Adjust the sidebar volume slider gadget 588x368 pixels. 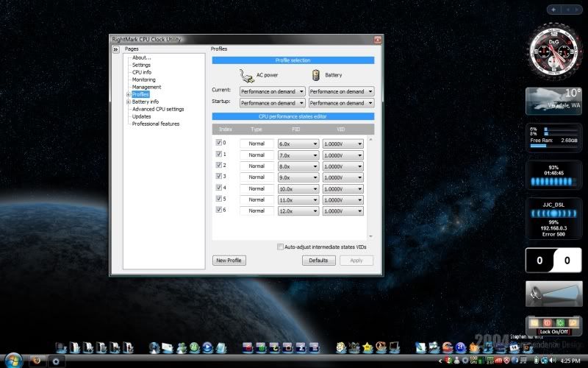coord(554,294)
